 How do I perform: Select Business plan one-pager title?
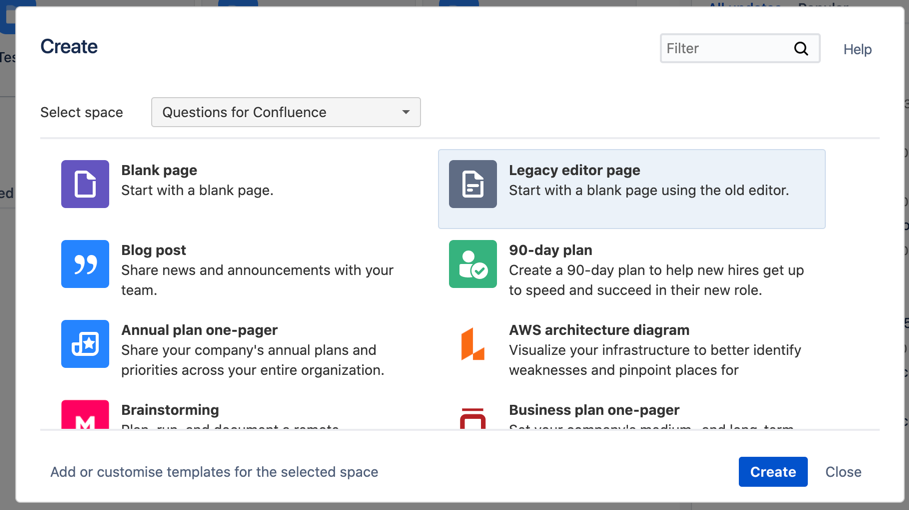click(594, 410)
